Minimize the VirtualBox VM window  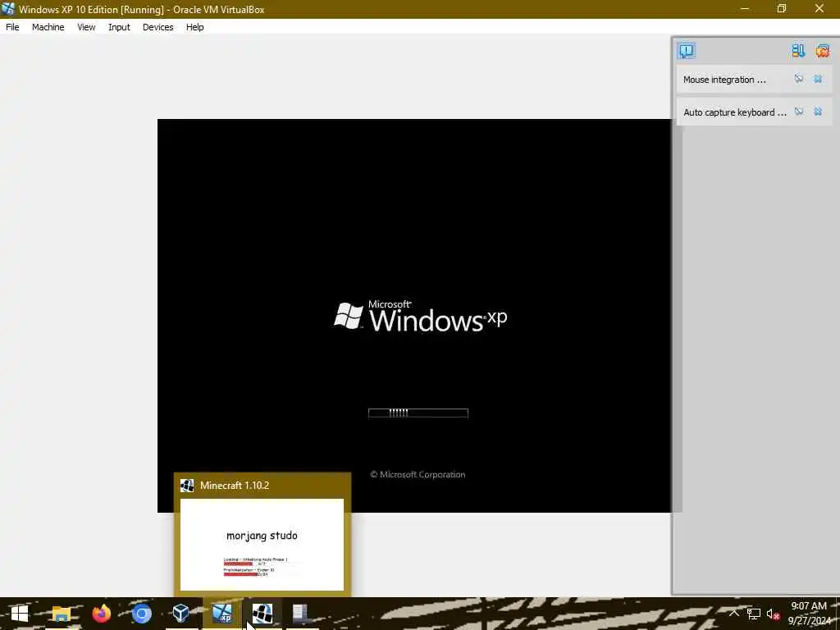[x=745, y=8]
